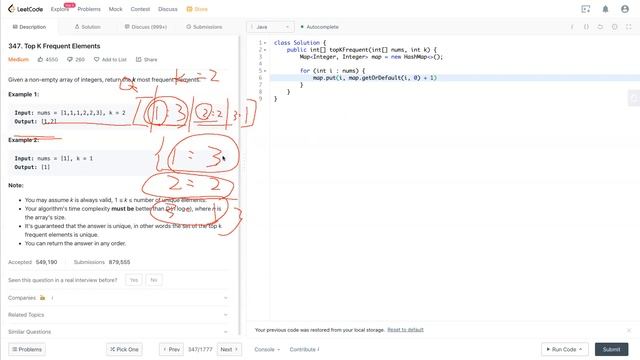Viewport: 640px width, 360px height.
Task: Open the Problems list button
Action: click(27, 349)
